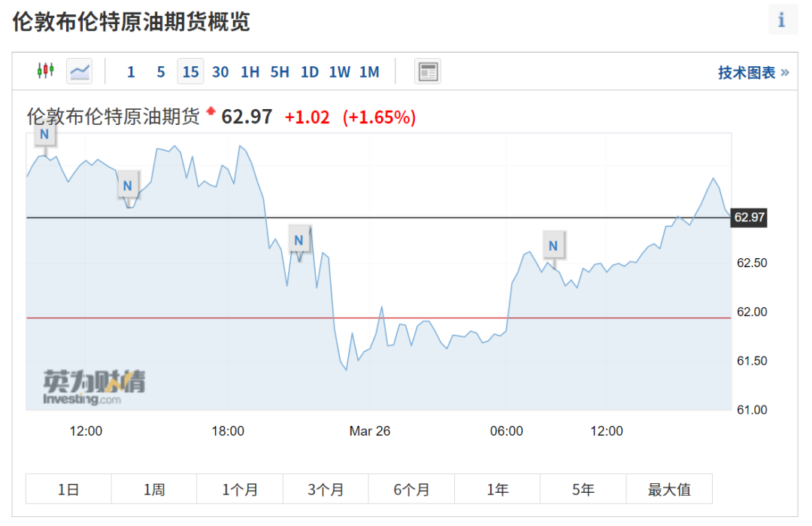Select the 1H interval
812x526 pixels.
pos(250,72)
